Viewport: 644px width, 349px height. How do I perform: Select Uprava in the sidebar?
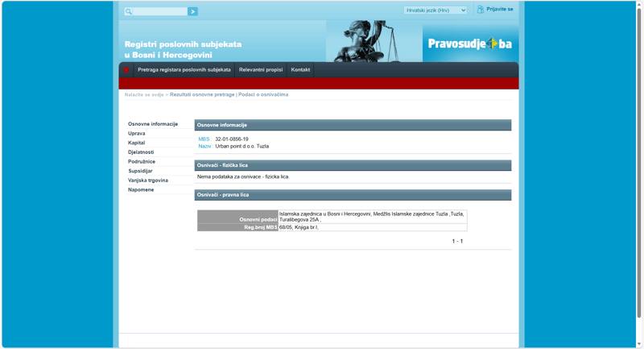(137, 133)
